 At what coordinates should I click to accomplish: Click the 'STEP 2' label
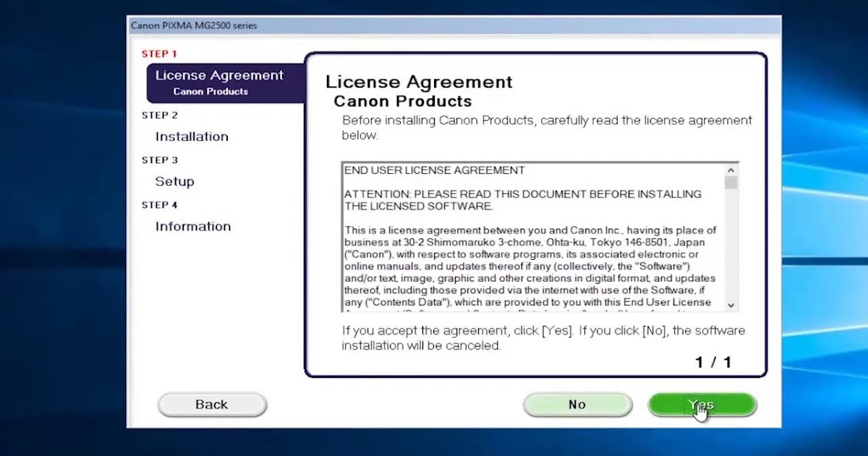(160, 115)
